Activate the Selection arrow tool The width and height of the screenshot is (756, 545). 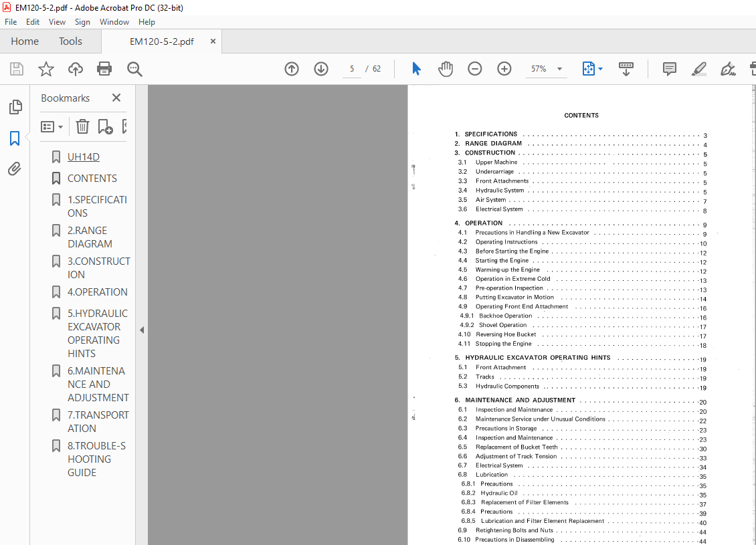417,69
